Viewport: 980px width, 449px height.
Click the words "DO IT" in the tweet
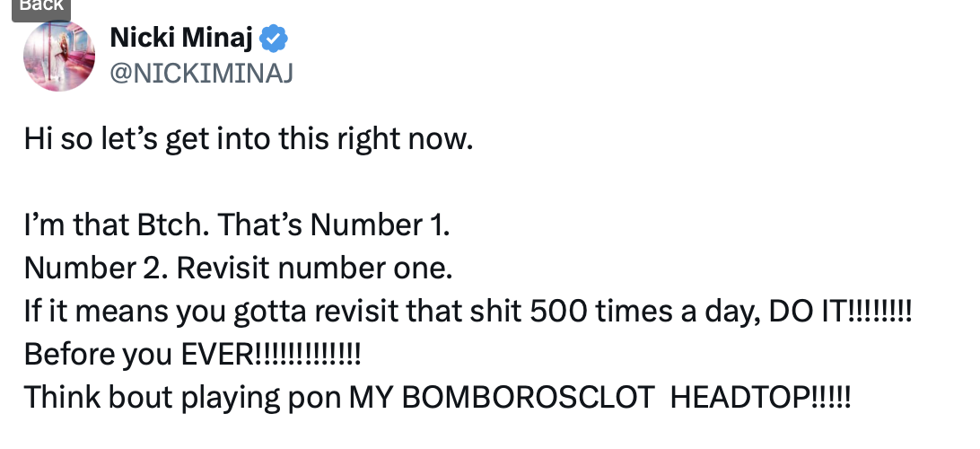[x=808, y=311]
